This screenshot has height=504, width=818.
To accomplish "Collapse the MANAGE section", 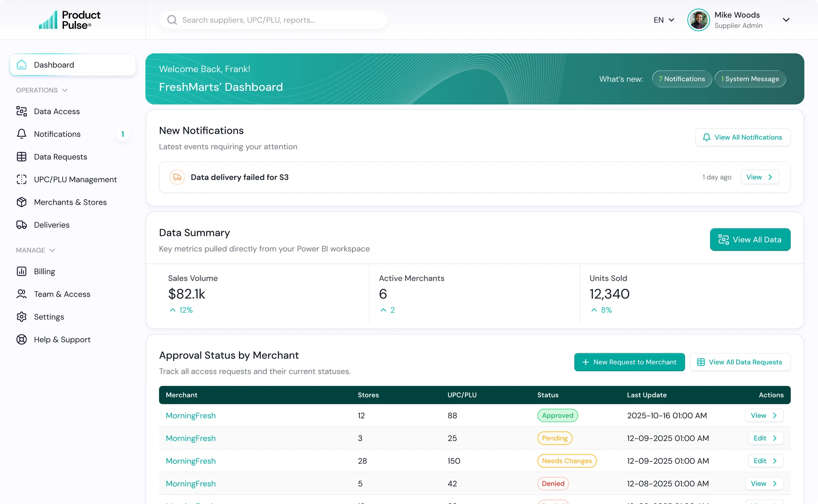I will tap(35, 250).
